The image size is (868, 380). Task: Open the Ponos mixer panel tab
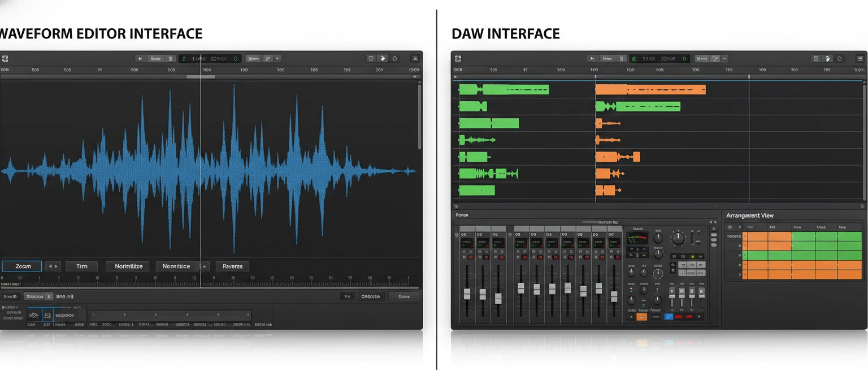[461, 215]
